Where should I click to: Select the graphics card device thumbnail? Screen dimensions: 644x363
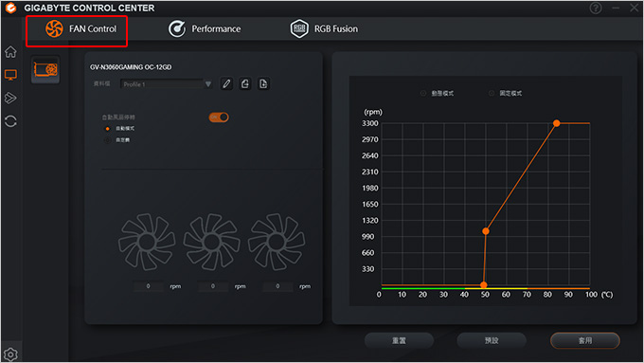pyautogui.click(x=45, y=69)
